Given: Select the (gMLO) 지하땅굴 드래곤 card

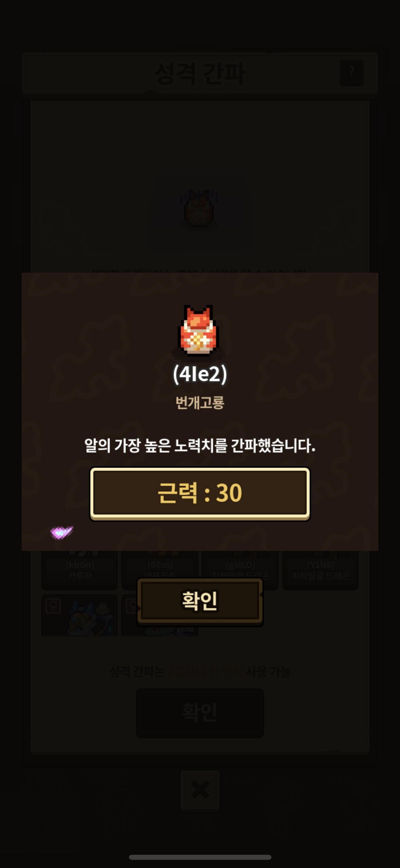Looking at the screenshot, I should [240, 570].
